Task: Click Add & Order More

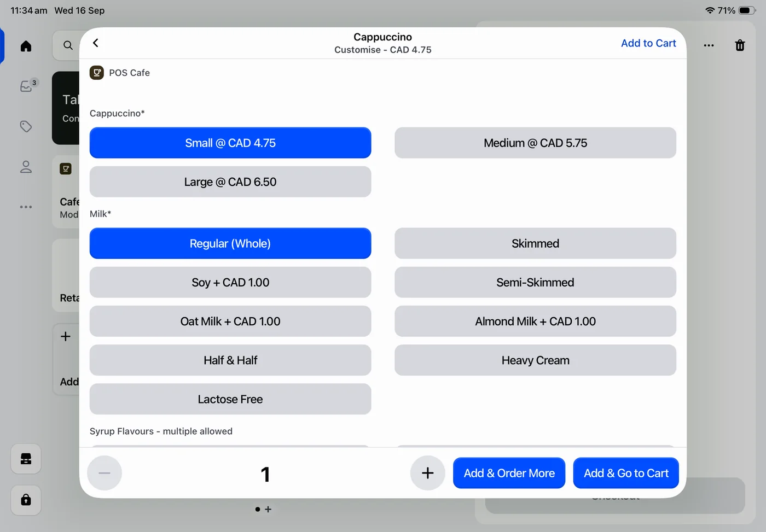Action: click(509, 473)
